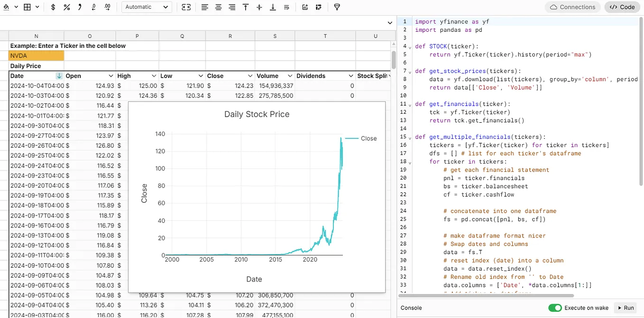644x318 pixels.
Task: Toggle the Date column sort arrow
Action: [59, 76]
